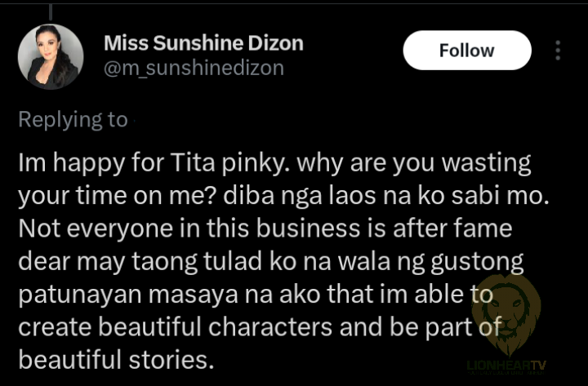Open the Miss Sunshine Dizon display name

(203, 43)
